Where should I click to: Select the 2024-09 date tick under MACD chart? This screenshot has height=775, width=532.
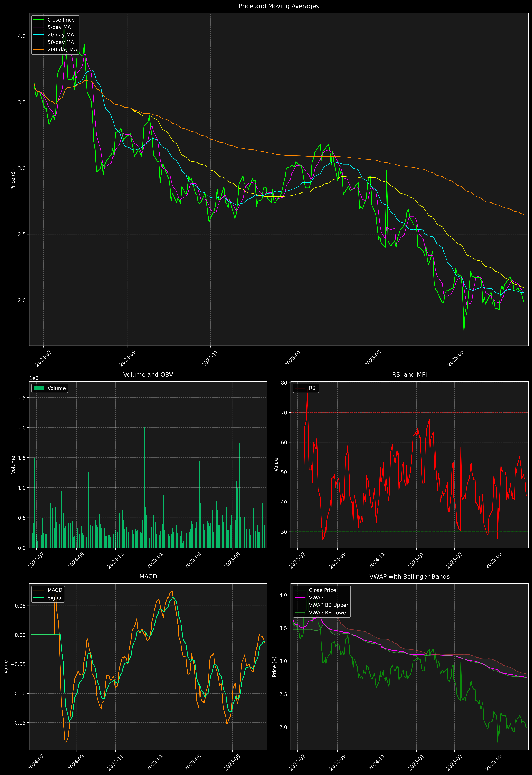pos(76,763)
